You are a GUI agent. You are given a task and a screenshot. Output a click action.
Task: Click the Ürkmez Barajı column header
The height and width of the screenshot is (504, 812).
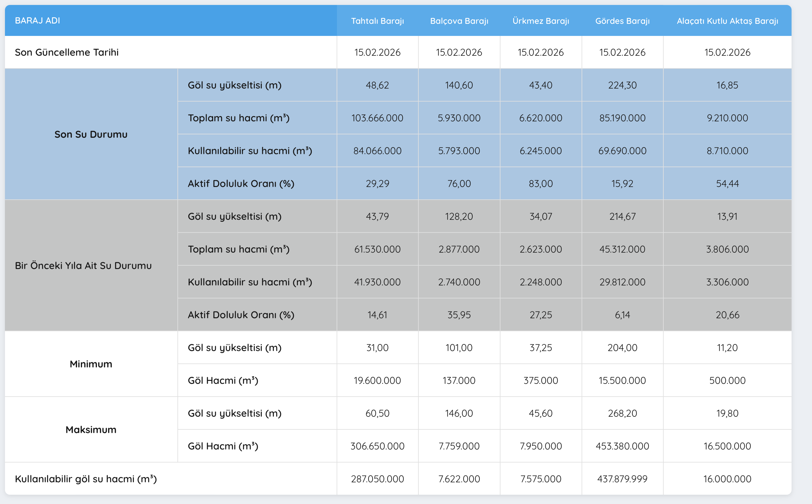click(540, 21)
